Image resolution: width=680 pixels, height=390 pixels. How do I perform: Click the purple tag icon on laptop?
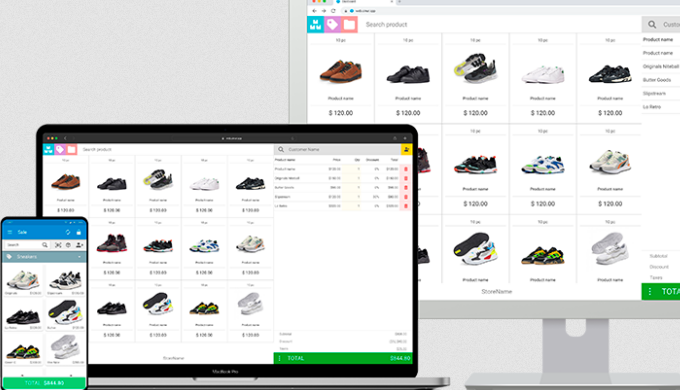[60, 149]
